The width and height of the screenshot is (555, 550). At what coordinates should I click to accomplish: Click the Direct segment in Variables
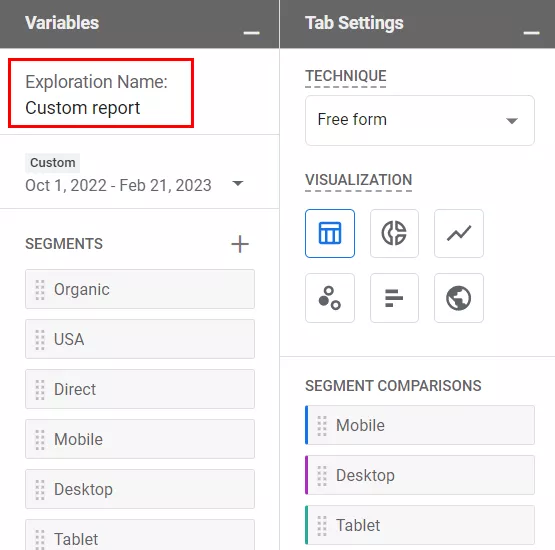(x=140, y=389)
